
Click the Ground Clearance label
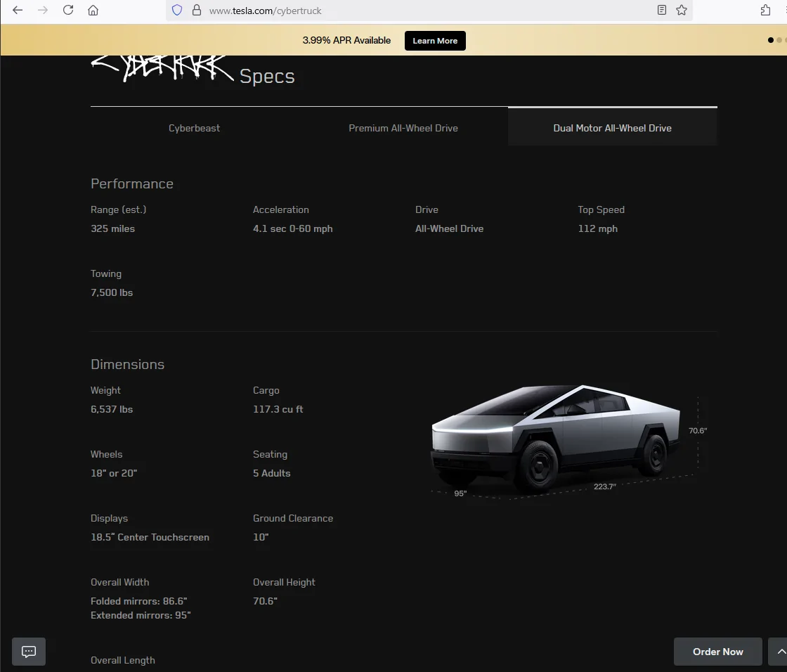(293, 518)
